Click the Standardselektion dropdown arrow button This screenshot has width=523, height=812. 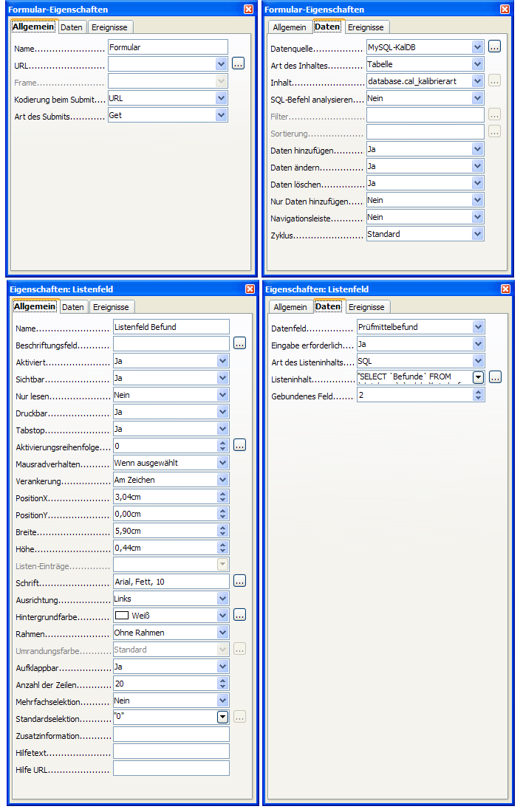pos(222,717)
